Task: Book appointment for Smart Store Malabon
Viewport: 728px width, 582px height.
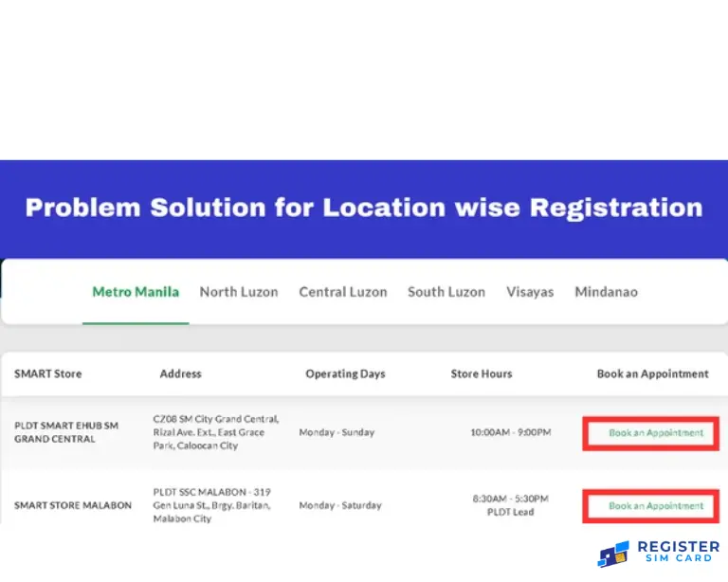Action: pos(656,506)
